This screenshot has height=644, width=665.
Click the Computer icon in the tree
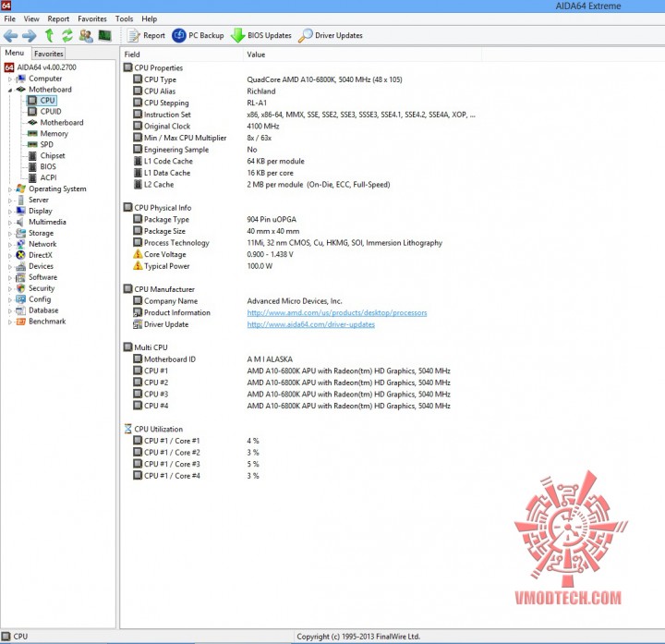click(x=20, y=79)
